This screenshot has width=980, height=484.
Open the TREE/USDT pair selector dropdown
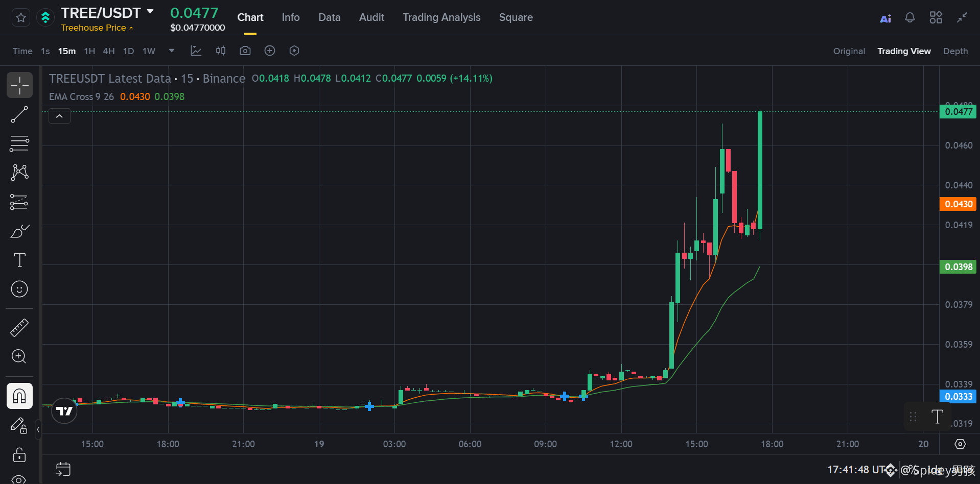150,12
